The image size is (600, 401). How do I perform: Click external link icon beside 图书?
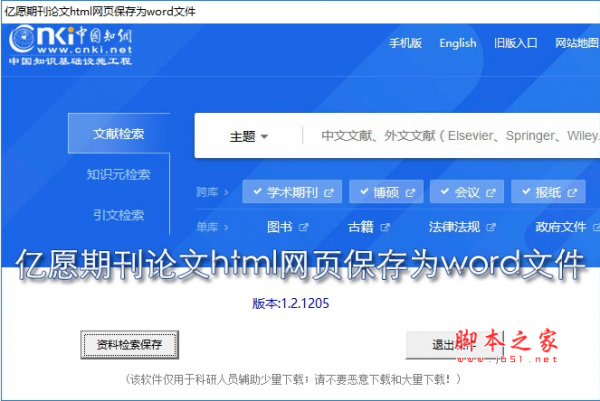click(304, 228)
